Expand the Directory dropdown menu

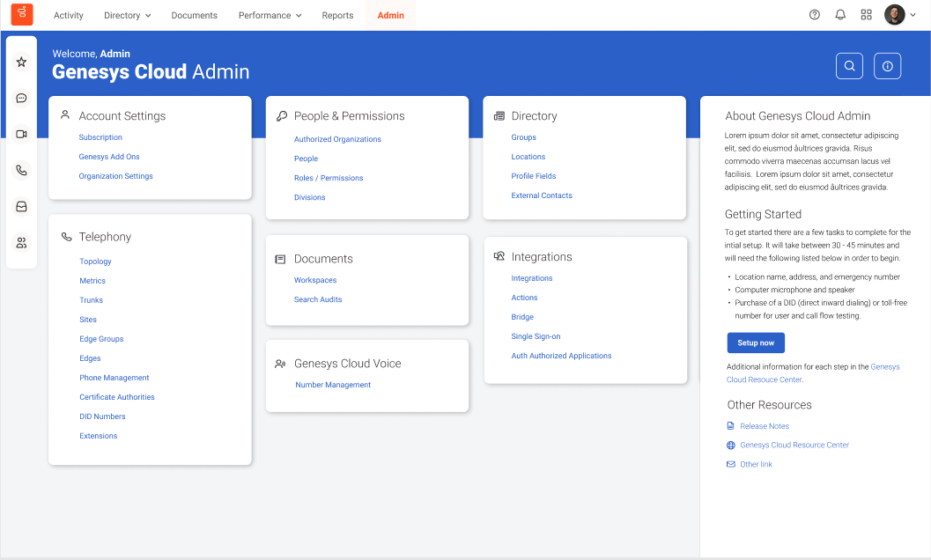coord(127,15)
